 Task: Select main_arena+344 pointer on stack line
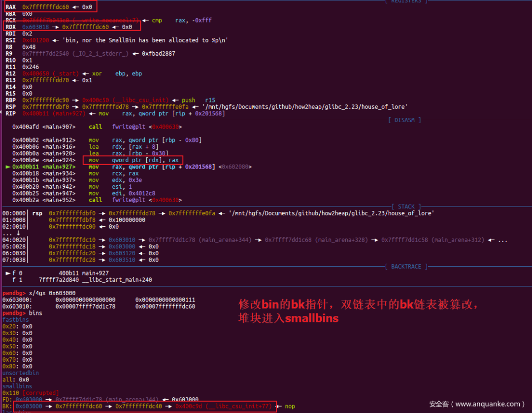pos(200,240)
